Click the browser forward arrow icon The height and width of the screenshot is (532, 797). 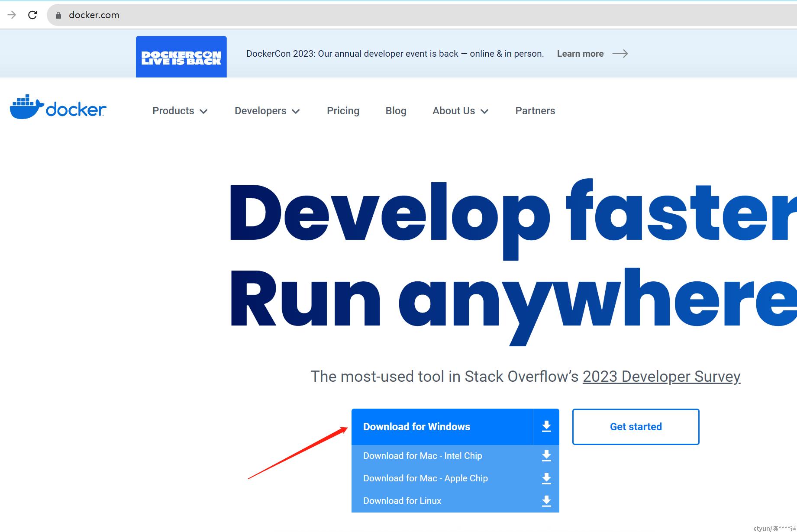point(12,15)
